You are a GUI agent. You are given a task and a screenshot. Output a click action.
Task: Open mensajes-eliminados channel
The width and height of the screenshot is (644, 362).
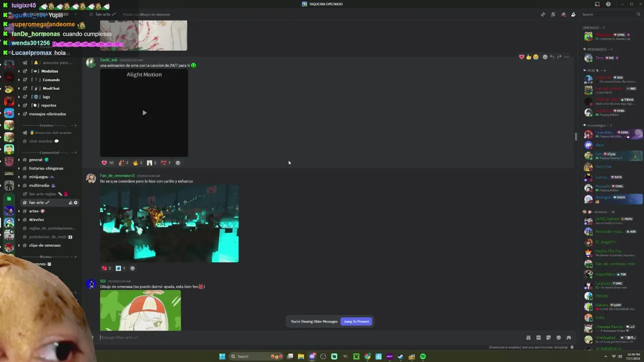click(x=49, y=114)
